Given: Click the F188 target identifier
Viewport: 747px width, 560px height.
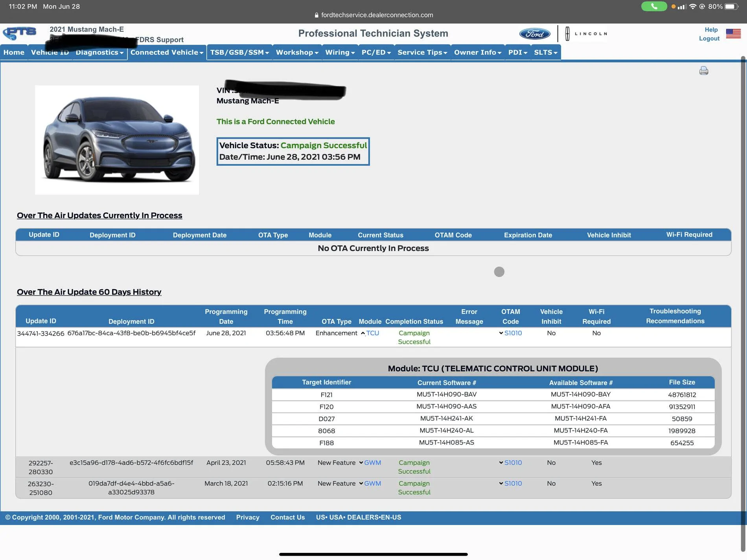Looking at the screenshot, I should (x=326, y=443).
